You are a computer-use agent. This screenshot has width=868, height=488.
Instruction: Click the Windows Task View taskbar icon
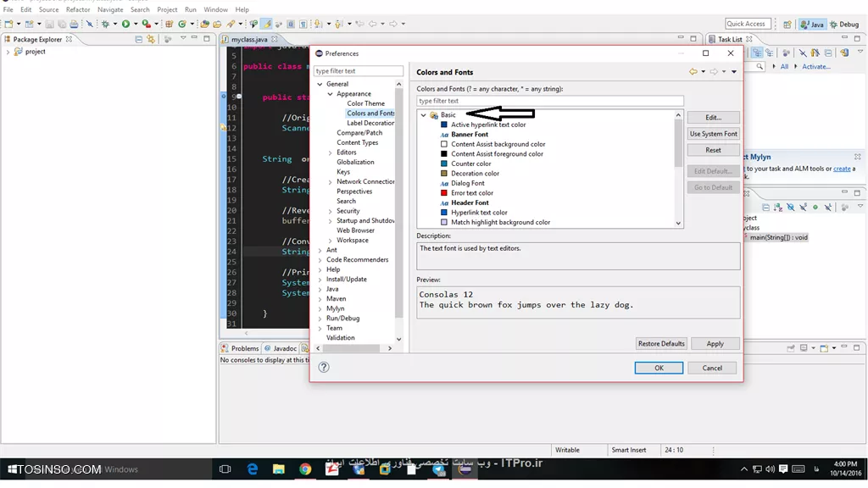coord(225,469)
